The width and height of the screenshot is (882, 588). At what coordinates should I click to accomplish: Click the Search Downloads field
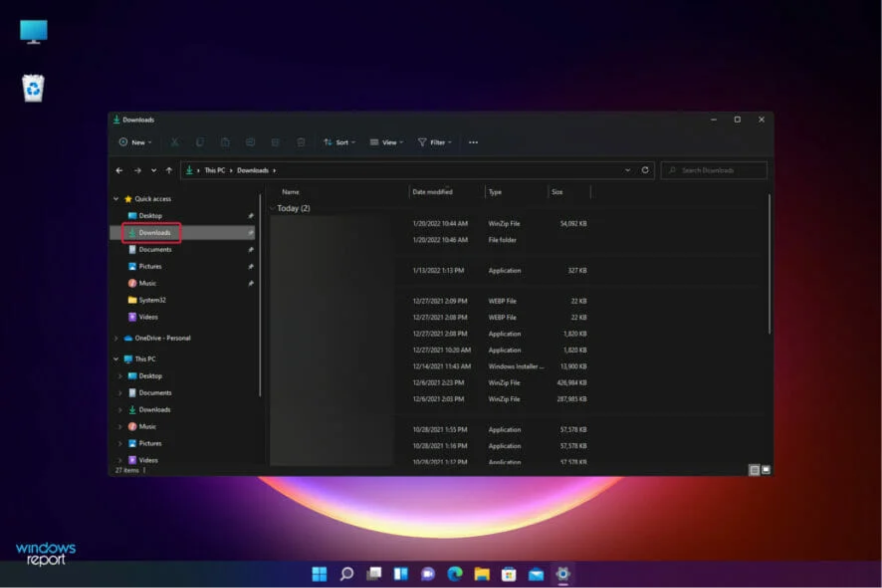714,170
